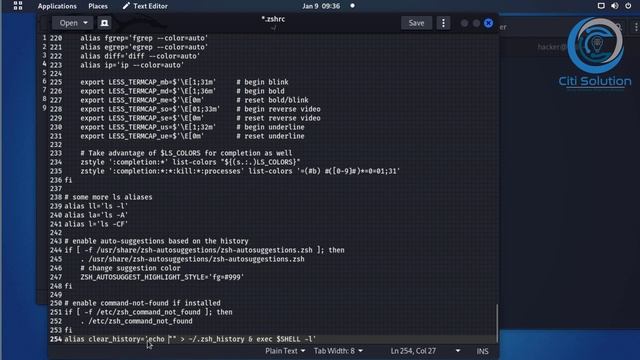Click line number 249 in gutter
The height and width of the screenshot is (360, 640).
pyautogui.click(x=56, y=294)
